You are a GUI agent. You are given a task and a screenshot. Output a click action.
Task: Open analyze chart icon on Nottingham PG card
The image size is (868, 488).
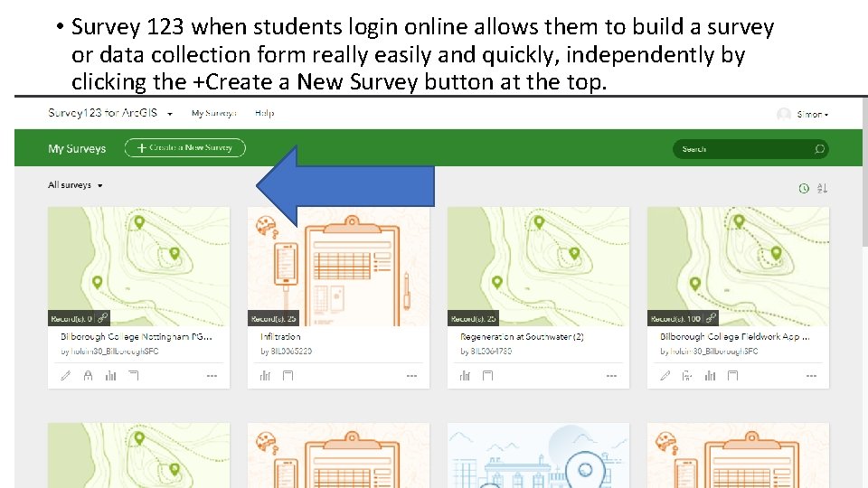click(x=110, y=376)
